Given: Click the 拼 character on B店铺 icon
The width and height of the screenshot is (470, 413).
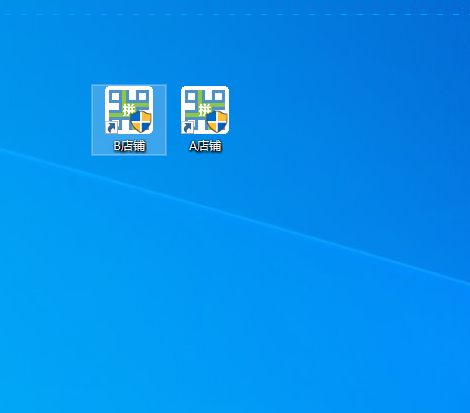Looking at the screenshot, I should point(128,110).
